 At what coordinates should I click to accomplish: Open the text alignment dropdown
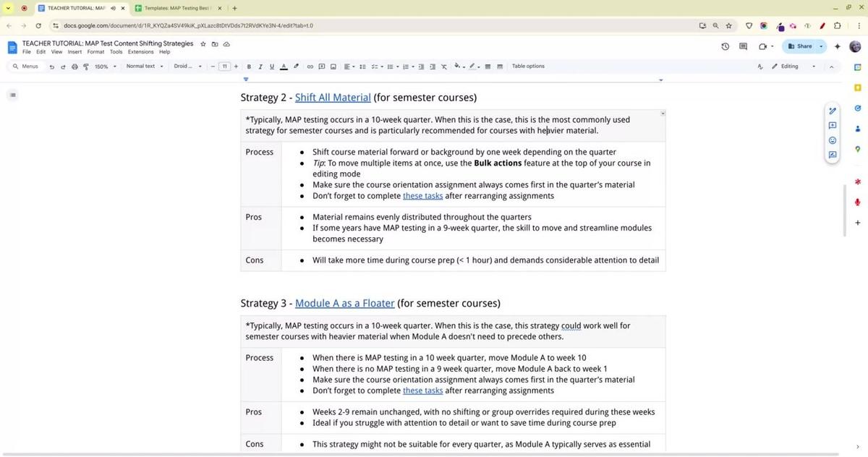coord(349,67)
